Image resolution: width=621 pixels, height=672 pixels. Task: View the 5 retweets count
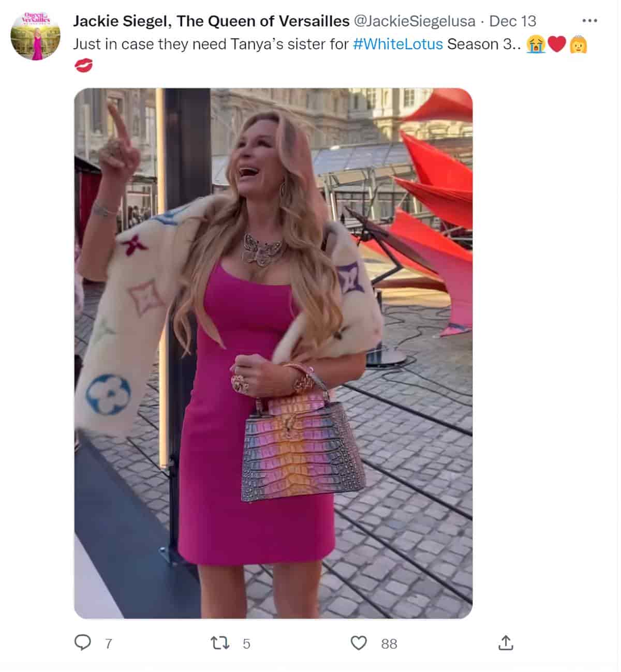point(246,644)
